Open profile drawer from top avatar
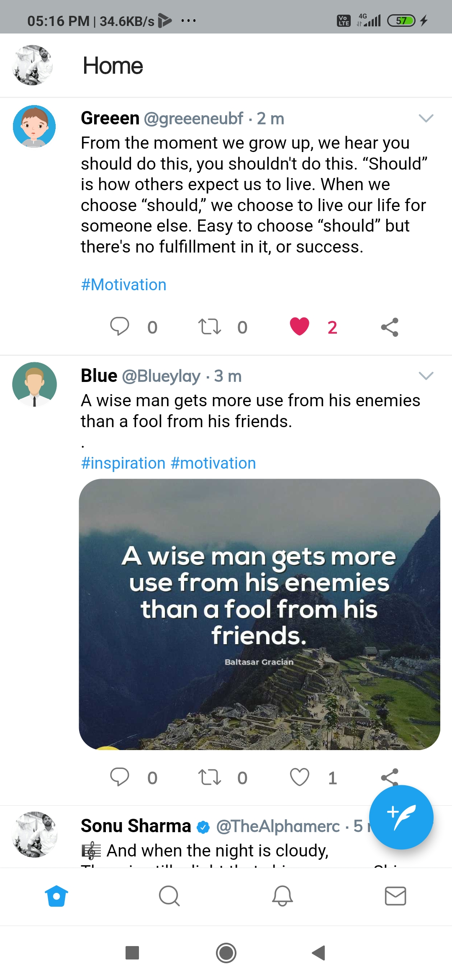Viewport: 452px width, 980px height. (x=33, y=65)
